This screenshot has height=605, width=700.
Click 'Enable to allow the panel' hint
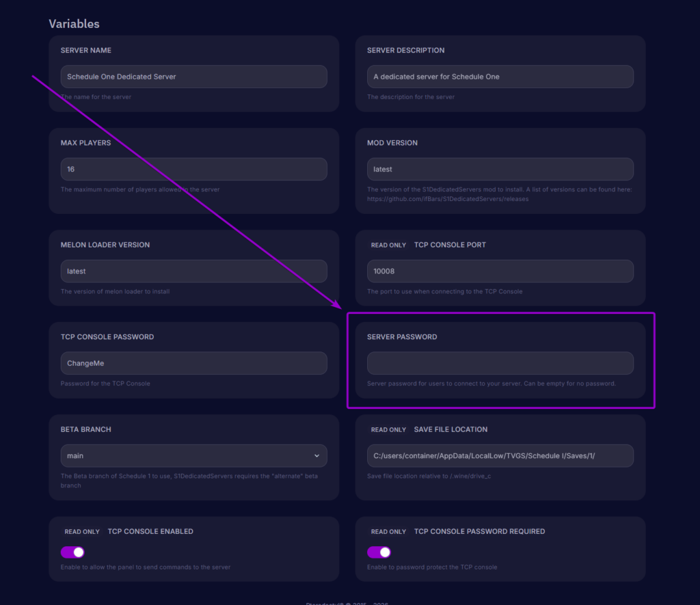point(146,567)
